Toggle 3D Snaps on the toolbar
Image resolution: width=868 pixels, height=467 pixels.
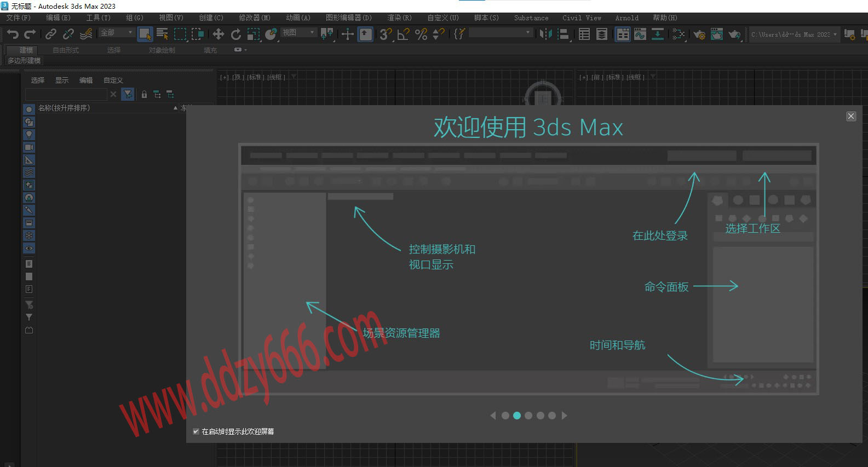coord(386,34)
